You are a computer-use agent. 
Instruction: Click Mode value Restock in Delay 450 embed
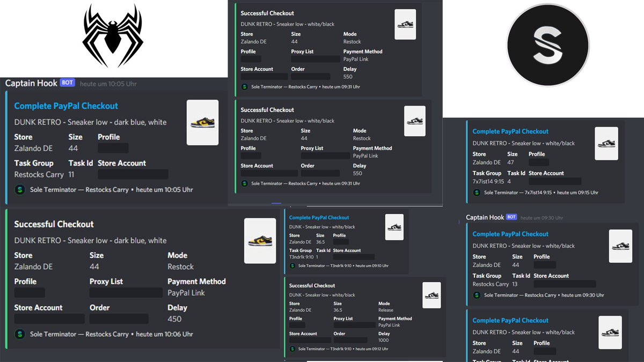coord(181,267)
